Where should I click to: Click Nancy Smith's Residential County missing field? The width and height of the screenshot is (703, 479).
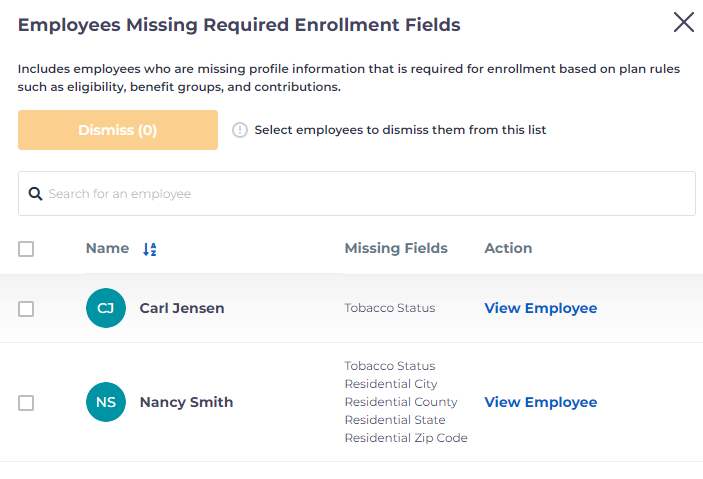(x=401, y=402)
